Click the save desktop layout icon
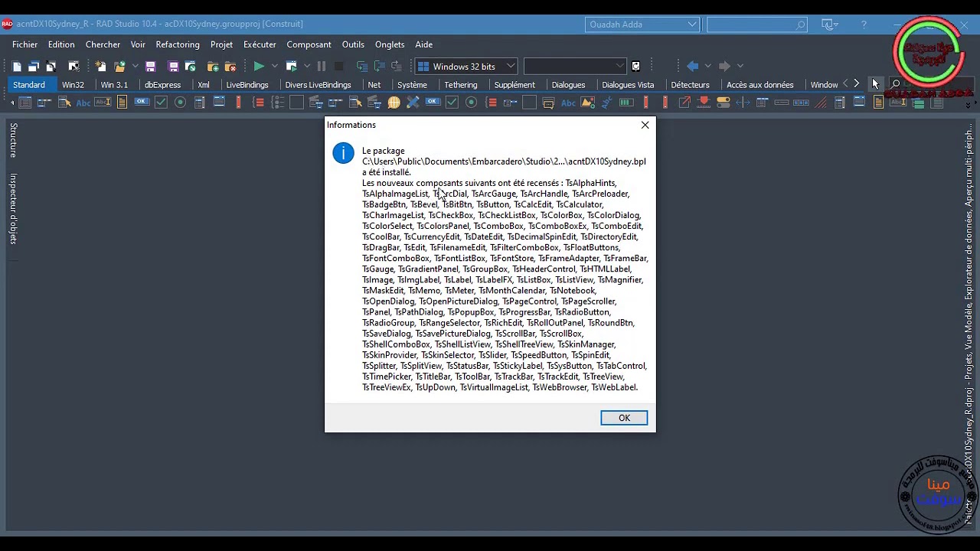The image size is (980, 551). pyautogui.click(x=830, y=24)
